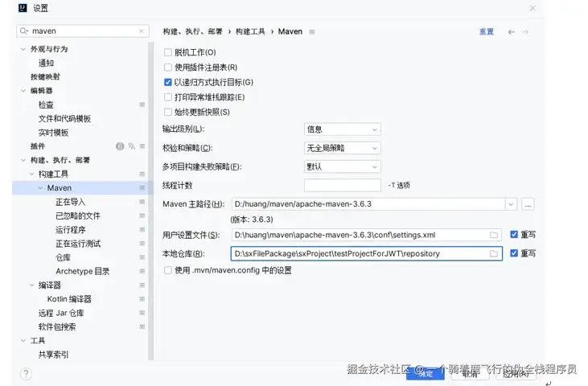588x386 pixels.
Task: Collapse the 构建工具 tree node
Action: [x=32, y=174]
